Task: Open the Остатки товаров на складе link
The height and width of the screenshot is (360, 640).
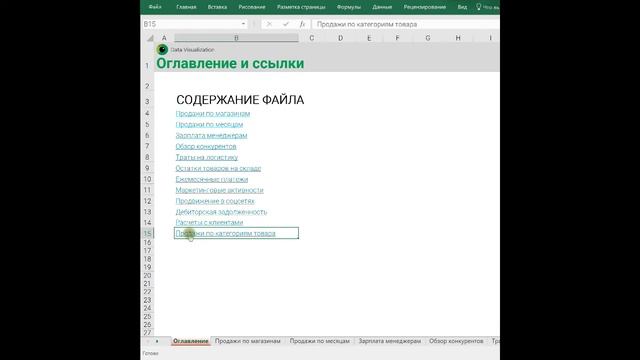Action: [x=218, y=168]
